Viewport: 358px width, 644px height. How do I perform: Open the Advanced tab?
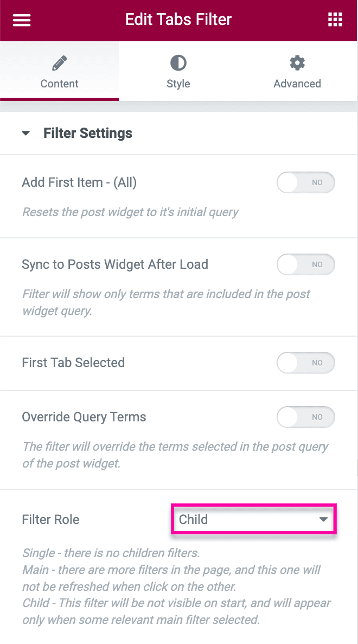pos(297,71)
